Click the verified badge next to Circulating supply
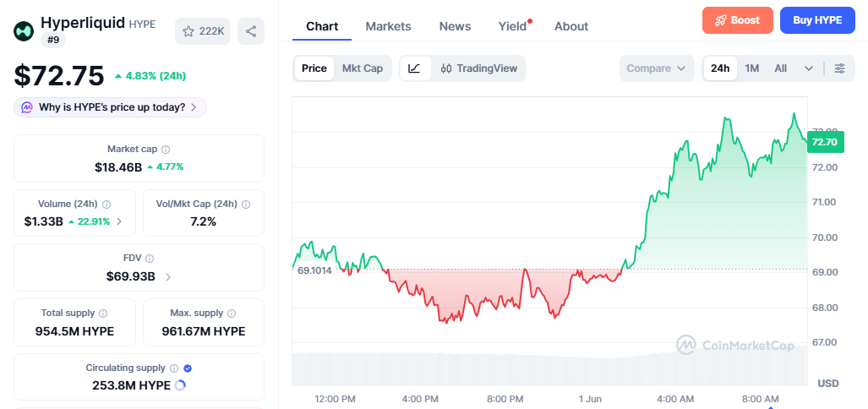The height and width of the screenshot is (409, 868). coord(188,368)
